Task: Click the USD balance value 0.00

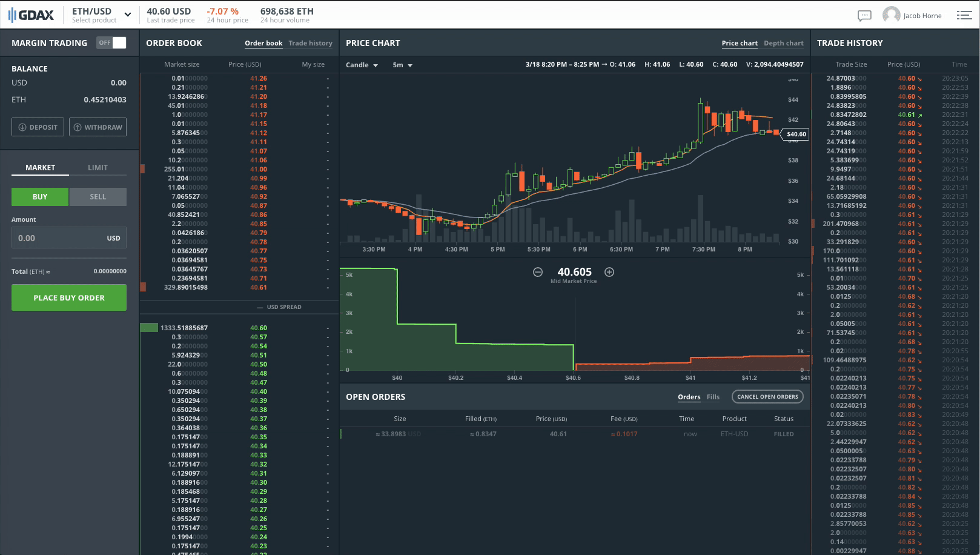Action: [x=119, y=83]
